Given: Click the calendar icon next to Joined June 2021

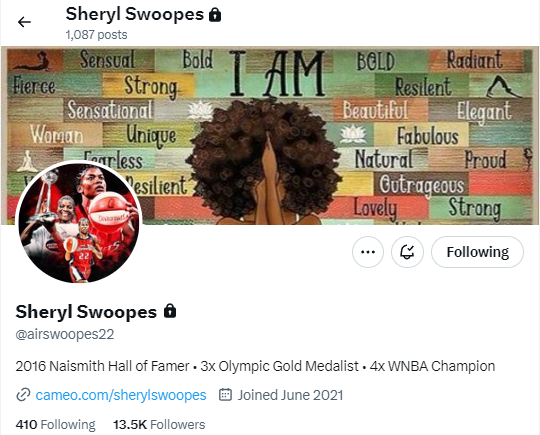Looking at the screenshot, I should click(225, 395).
